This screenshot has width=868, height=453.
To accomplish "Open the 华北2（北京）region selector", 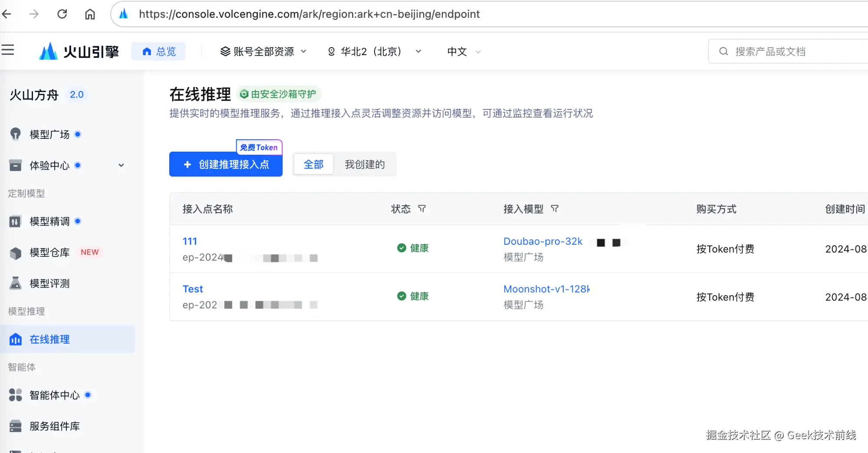I will click(x=375, y=51).
